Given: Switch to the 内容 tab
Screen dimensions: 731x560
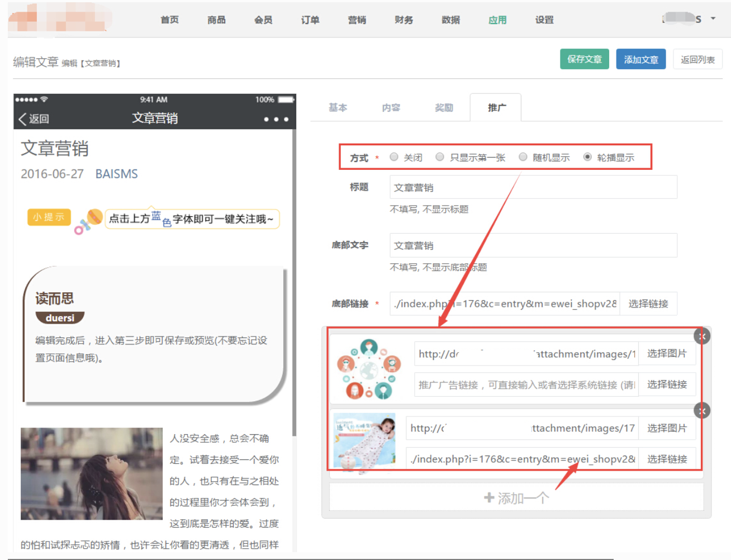Looking at the screenshot, I should [391, 107].
